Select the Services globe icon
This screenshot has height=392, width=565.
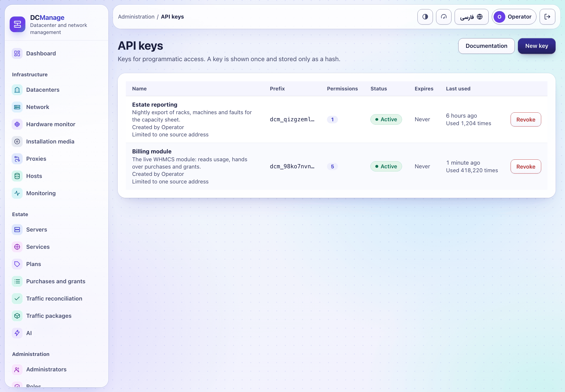[x=17, y=247]
